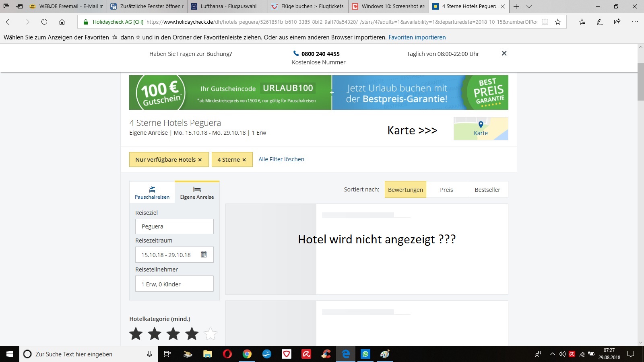Add page to favorites with star icon
This screenshot has width=644, height=362.
(558, 22)
